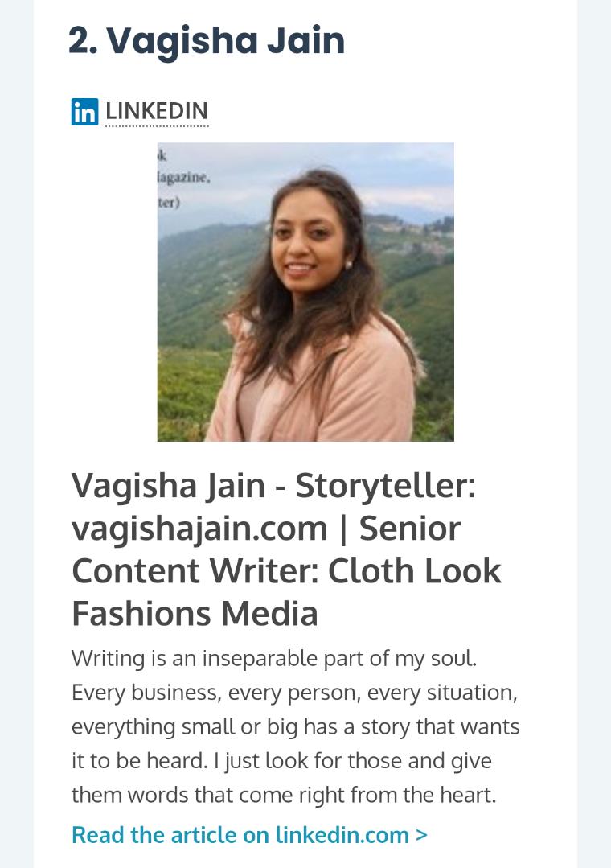The image size is (611, 868).
Task: Click the 'Fashions Media' title line
Action: click(195, 614)
